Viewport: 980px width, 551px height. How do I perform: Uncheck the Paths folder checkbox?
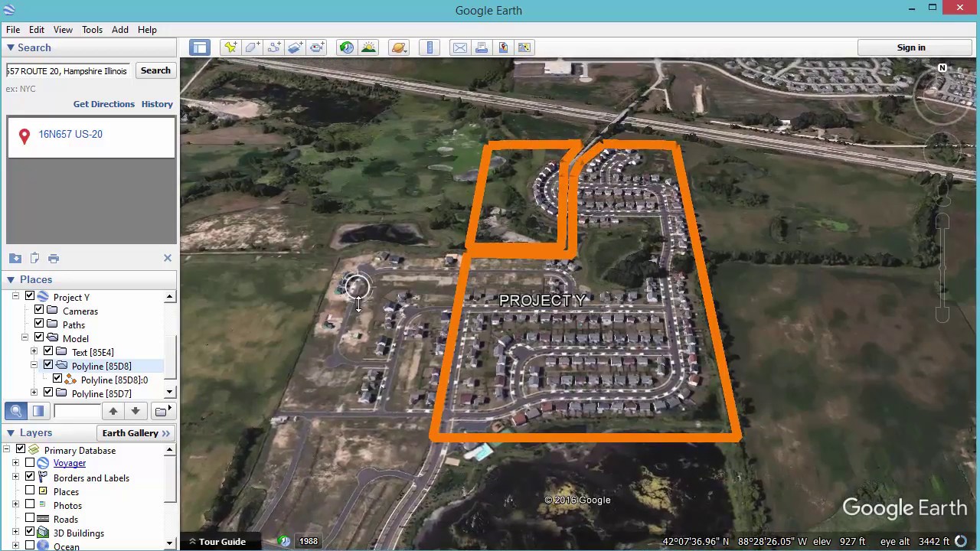pyautogui.click(x=39, y=324)
